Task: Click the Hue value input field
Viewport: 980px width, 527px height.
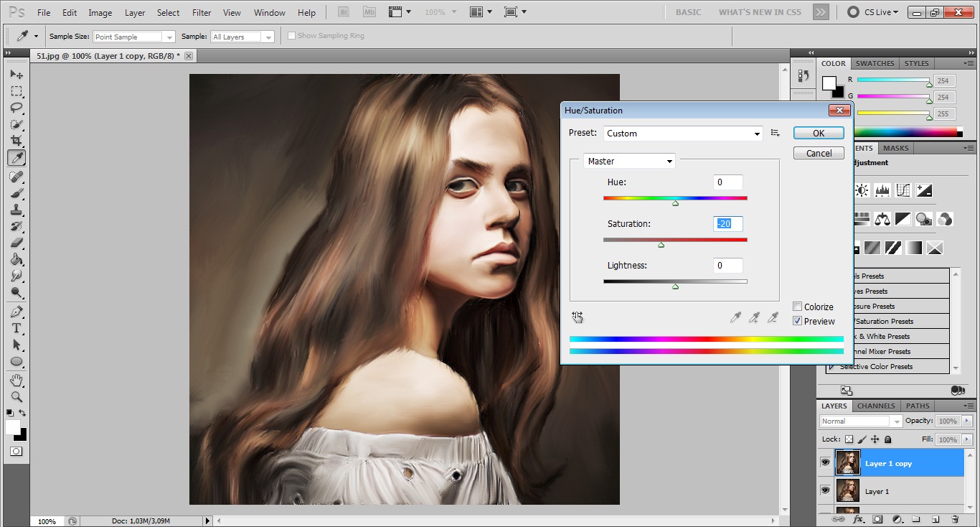Action: [727, 182]
